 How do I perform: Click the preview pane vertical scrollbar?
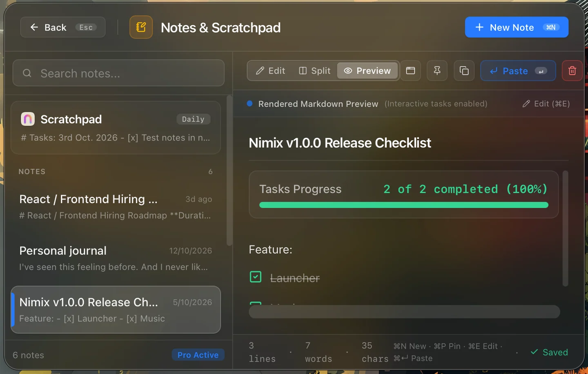click(x=566, y=228)
